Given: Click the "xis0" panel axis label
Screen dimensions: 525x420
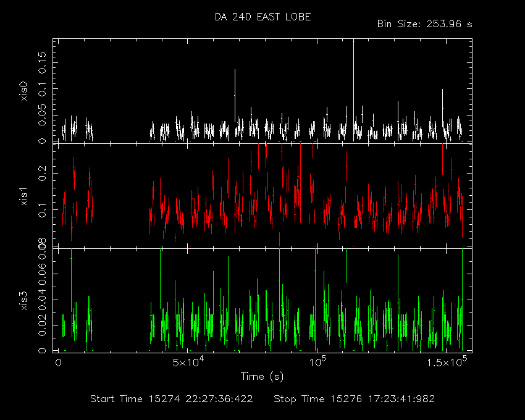Looking at the screenshot, I should pos(23,91).
